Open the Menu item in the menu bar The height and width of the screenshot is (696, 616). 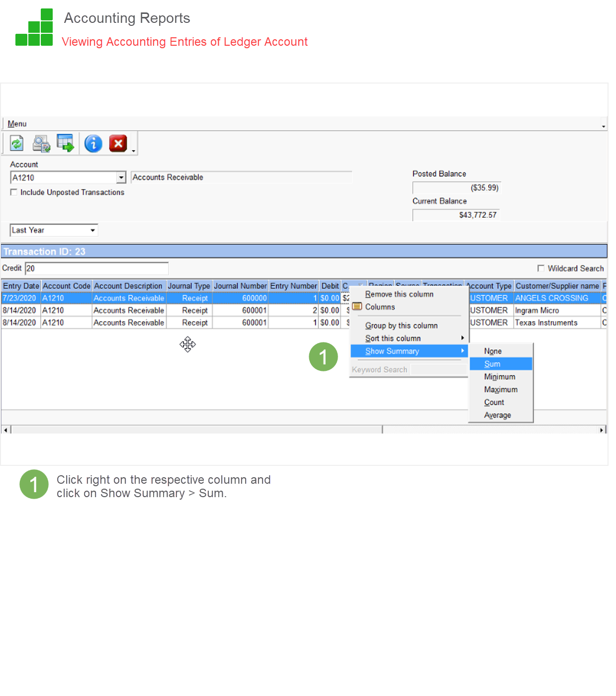pos(17,124)
